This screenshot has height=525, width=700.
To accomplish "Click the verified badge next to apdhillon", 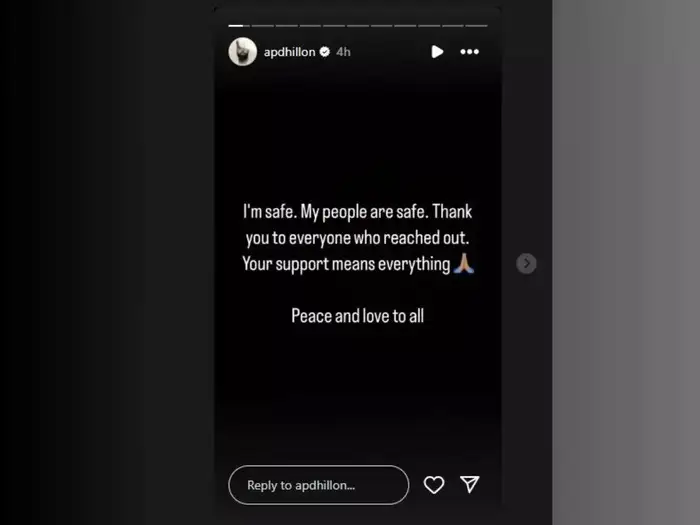I will click(325, 52).
